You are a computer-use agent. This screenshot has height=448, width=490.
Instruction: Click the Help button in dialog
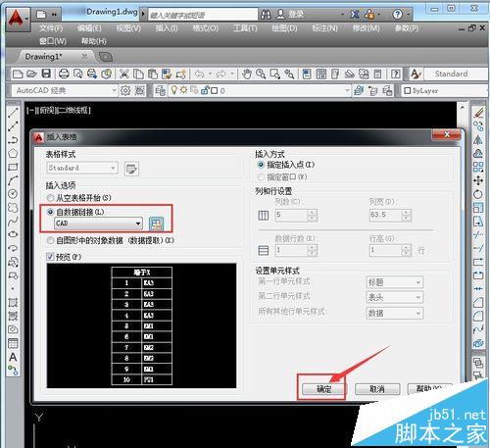tap(429, 389)
